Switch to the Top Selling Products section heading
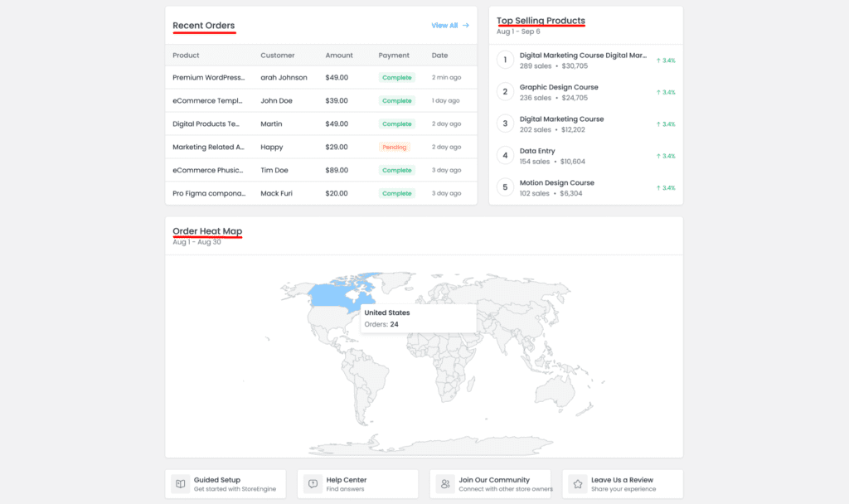The width and height of the screenshot is (849, 504). coord(541,20)
